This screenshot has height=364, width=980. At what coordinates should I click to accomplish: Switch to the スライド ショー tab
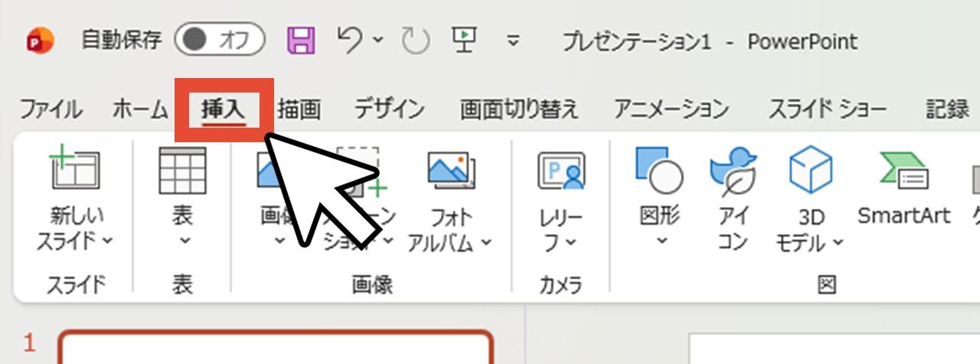(x=828, y=109)
